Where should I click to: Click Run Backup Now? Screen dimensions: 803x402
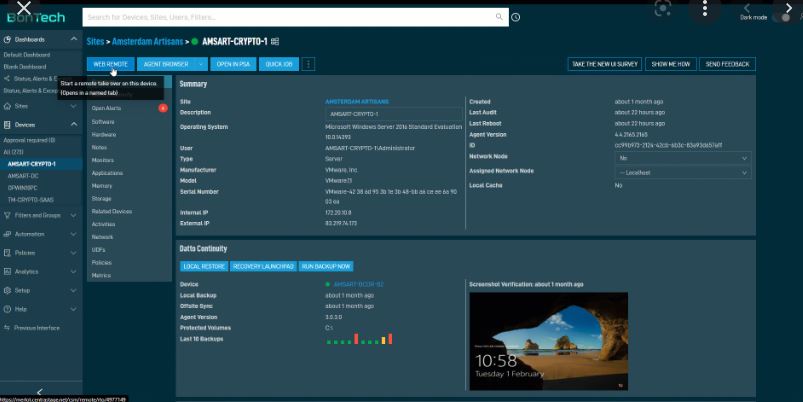326,266
